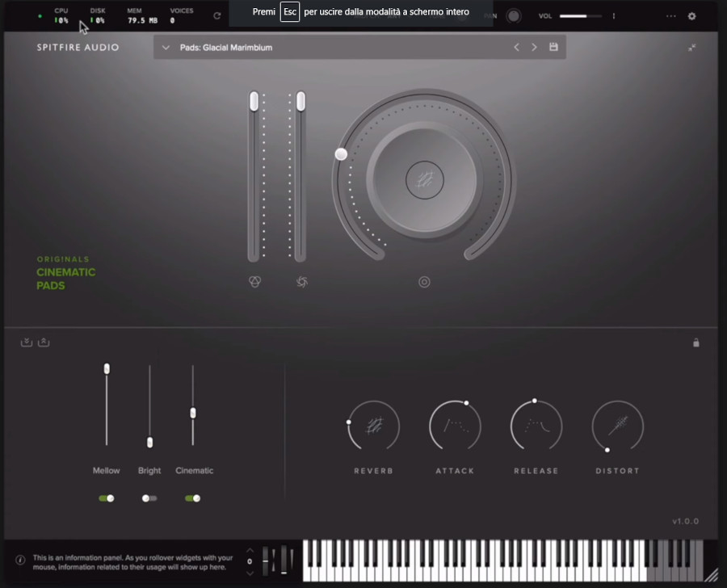The image size is (727, 588).
Task: Click the Bright fader handle
Action: [x=149, y=443]
